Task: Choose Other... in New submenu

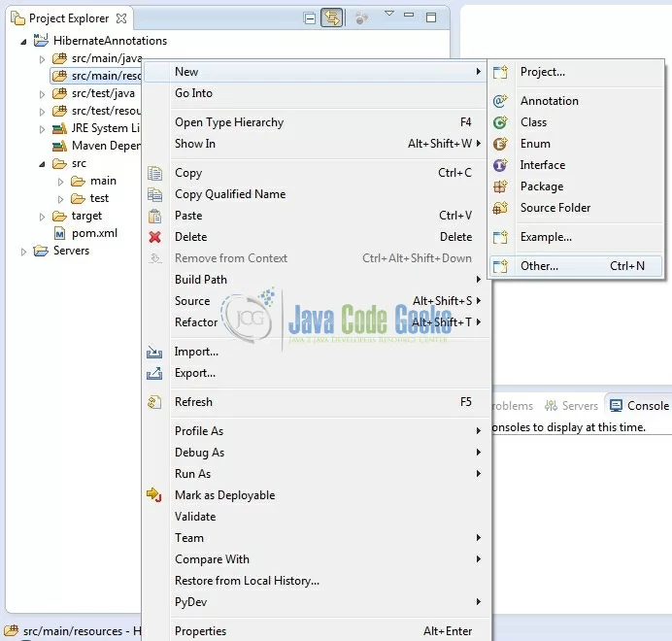Action: [576, 266]
